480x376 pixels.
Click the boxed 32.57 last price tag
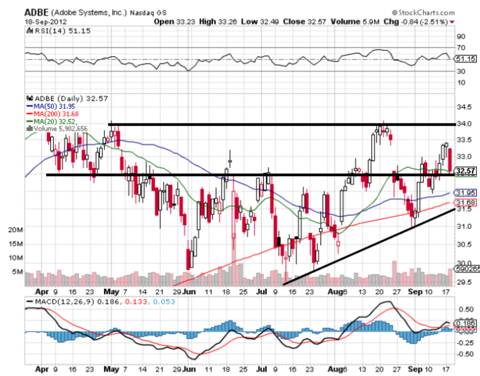[x=466, y=171]
